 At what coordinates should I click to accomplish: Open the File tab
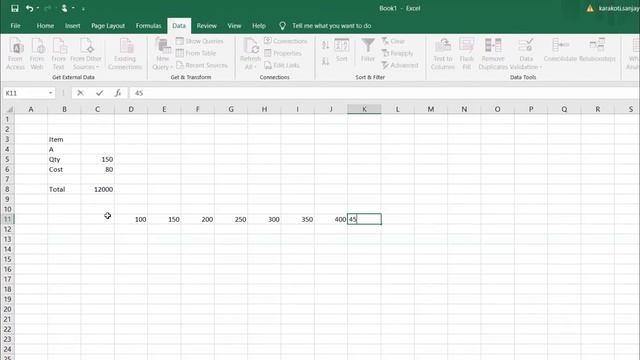pos(16,26)
